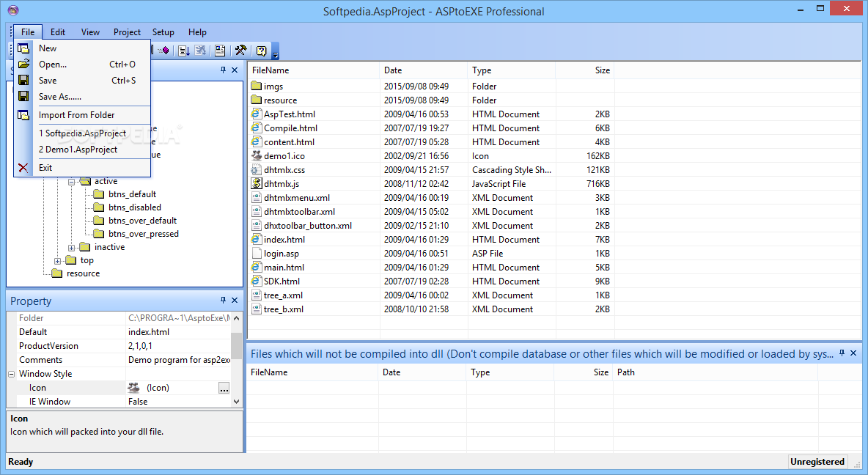Choose New from the File menu

tap(82, 48)
